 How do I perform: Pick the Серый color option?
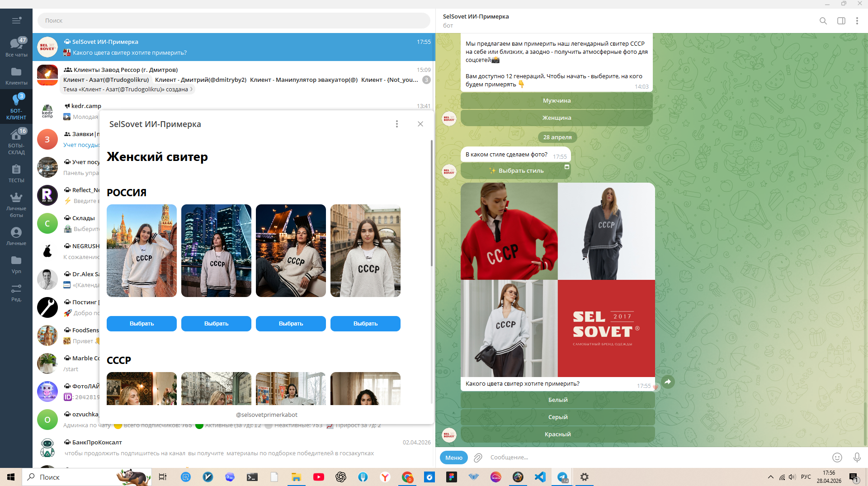point(558,417)
